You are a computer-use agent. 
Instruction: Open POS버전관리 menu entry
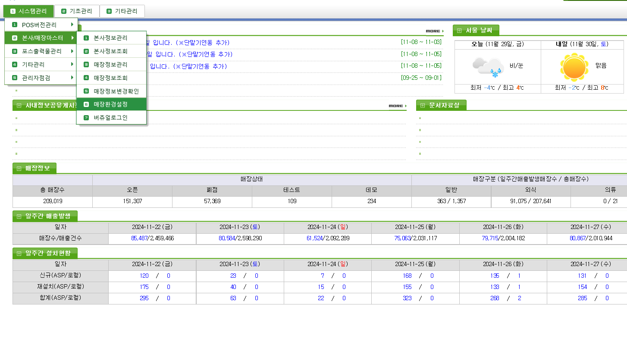pos(39,25)
